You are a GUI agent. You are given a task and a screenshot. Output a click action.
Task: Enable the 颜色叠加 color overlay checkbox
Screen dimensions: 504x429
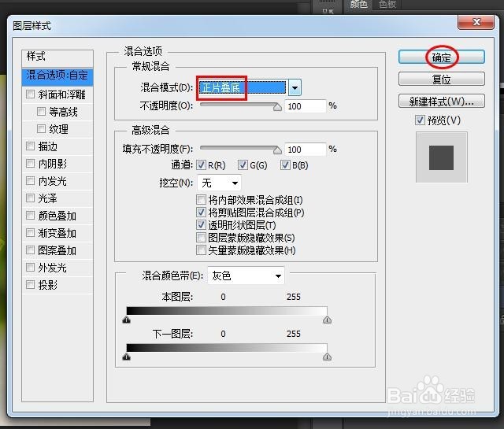tap(30, 216)
